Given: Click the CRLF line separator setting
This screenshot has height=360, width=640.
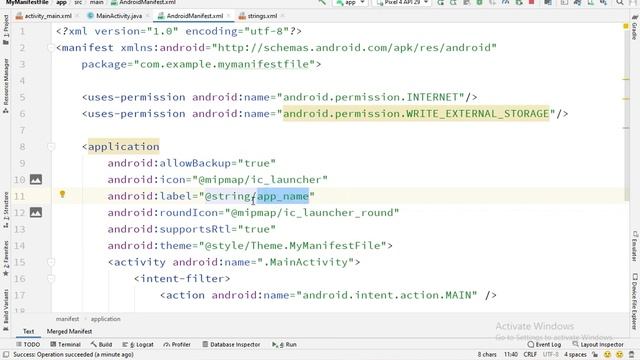Looking at the screenshot, I should (530, 354).
